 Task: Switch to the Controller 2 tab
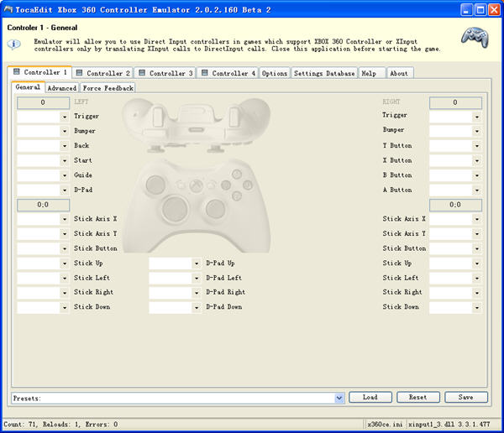click(102, 73)
